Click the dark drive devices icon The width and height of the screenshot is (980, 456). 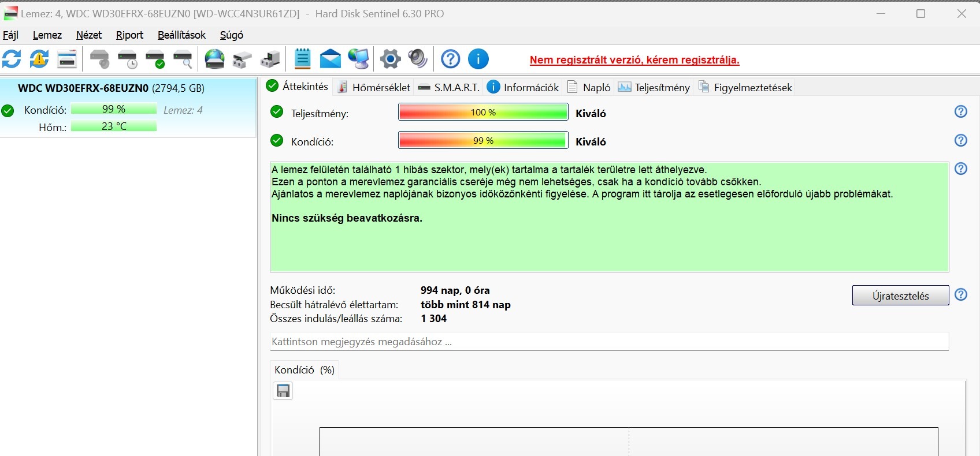[x=270, y=59]
